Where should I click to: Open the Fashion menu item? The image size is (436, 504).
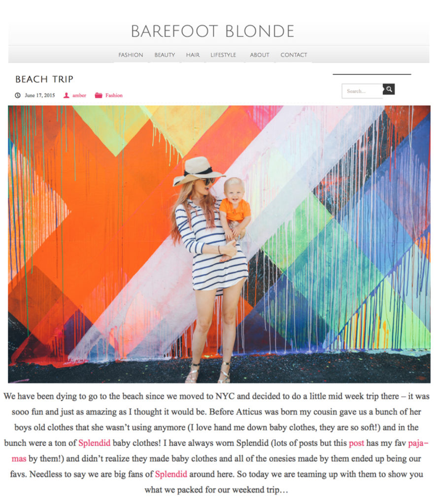(x=131, y=55)
